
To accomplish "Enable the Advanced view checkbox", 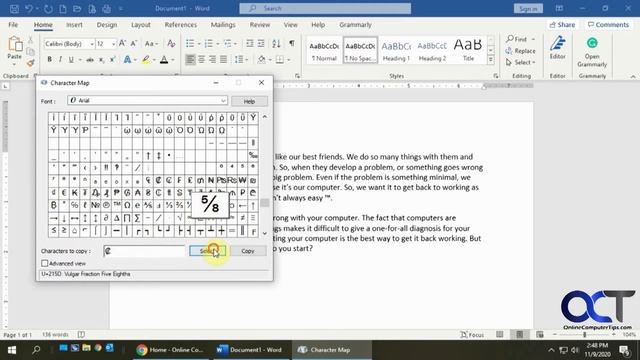I will tap(44, 263).
